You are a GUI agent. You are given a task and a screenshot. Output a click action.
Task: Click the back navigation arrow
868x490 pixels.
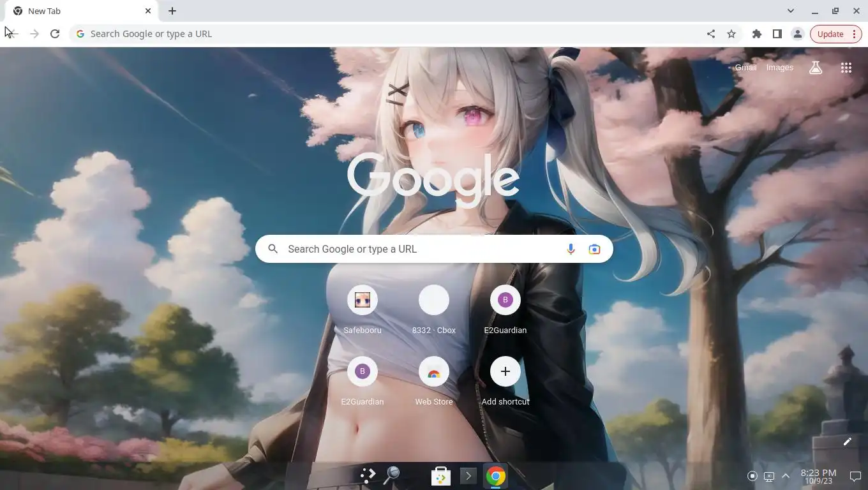[13, 34]
